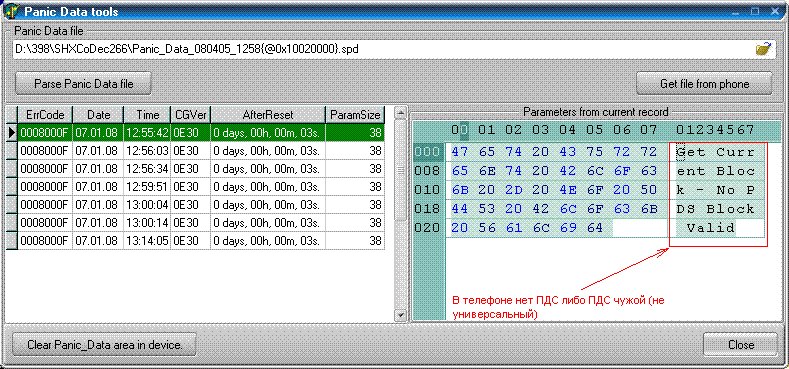Image resolution: width=789 pixels, height=369 pixels.
Task: Click ASCII text 'Valid'
Action: (711, 228)
